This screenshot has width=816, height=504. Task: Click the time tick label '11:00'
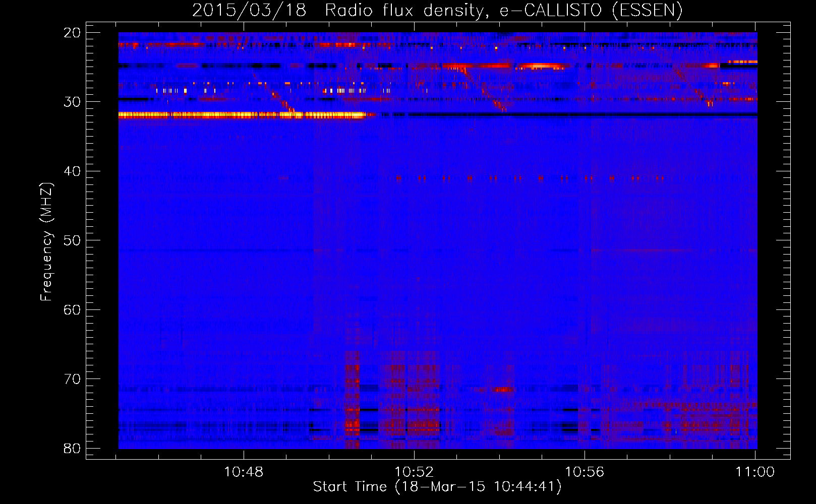(755, 472)
